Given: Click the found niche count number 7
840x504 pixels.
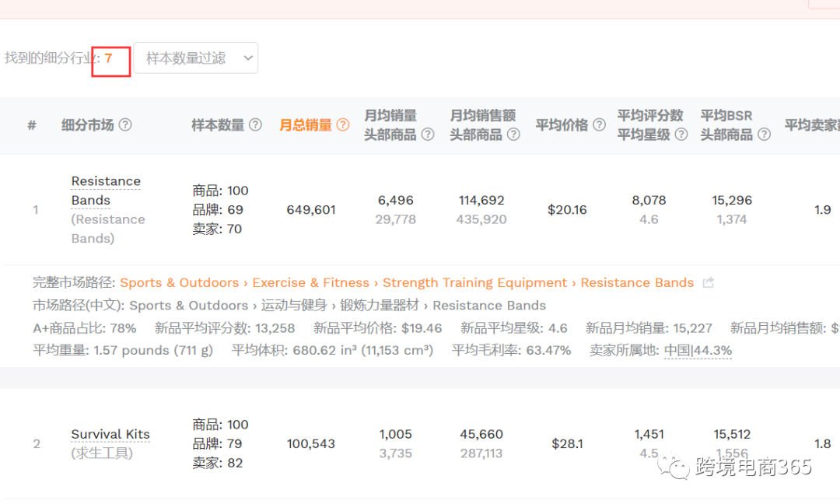Looking at the screenshot, I should click(x=109, y=58).
